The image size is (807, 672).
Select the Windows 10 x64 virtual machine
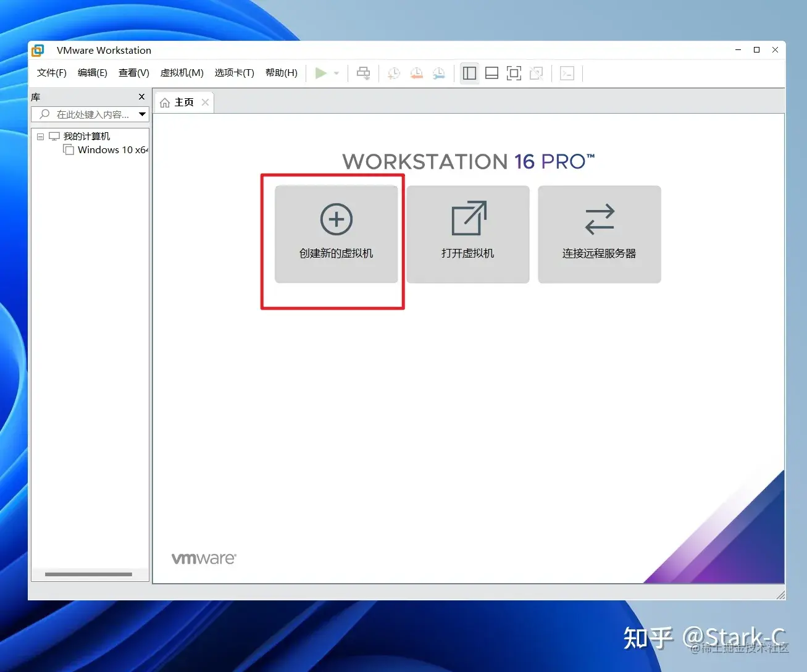click(x=106, y=150)
